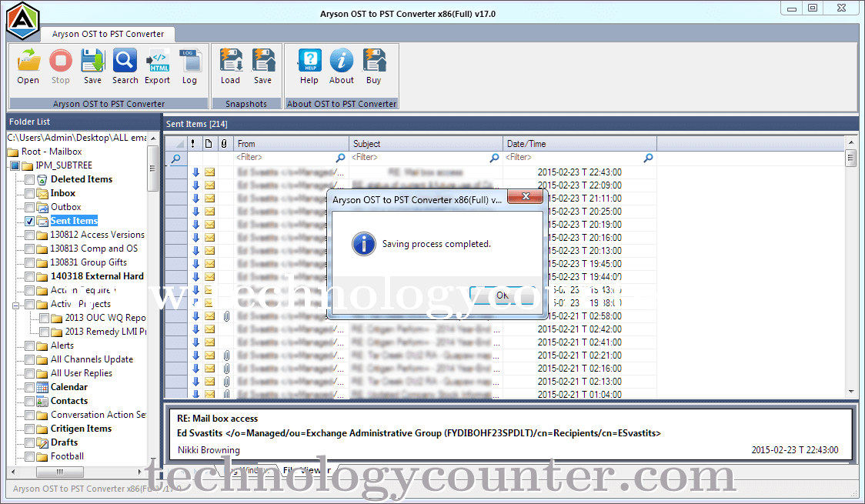Click the Subject column header
Viewport: 865px width, 504px height.
(x=426, y=144)
